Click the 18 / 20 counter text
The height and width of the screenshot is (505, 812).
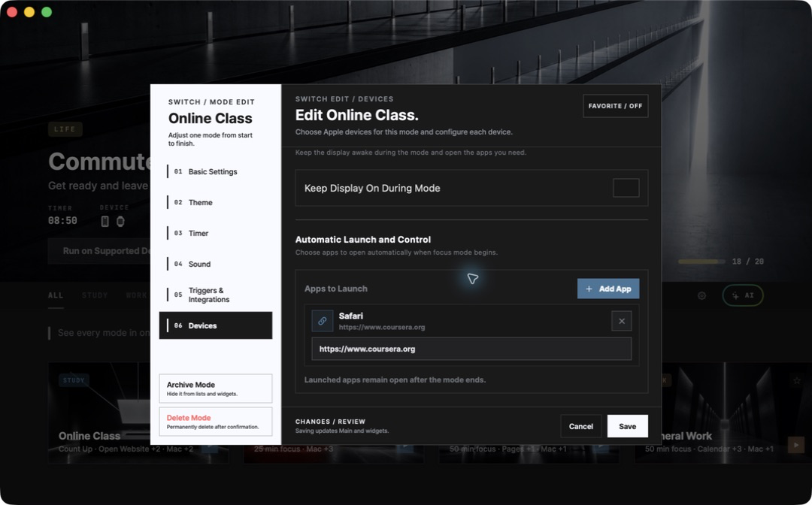(748, 262)
